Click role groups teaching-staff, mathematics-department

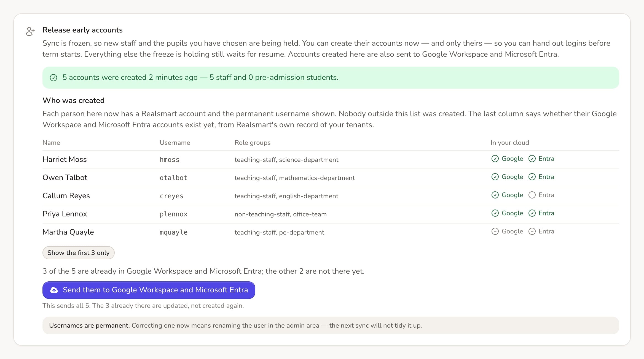(295, 178)
